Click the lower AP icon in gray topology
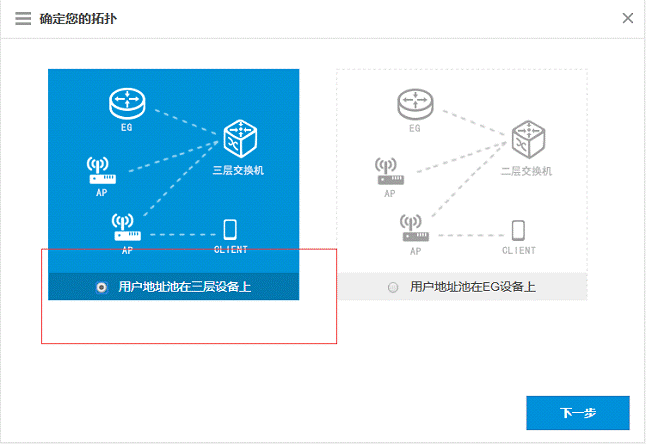This screenshot has width=646, height=444. point(414,228)
